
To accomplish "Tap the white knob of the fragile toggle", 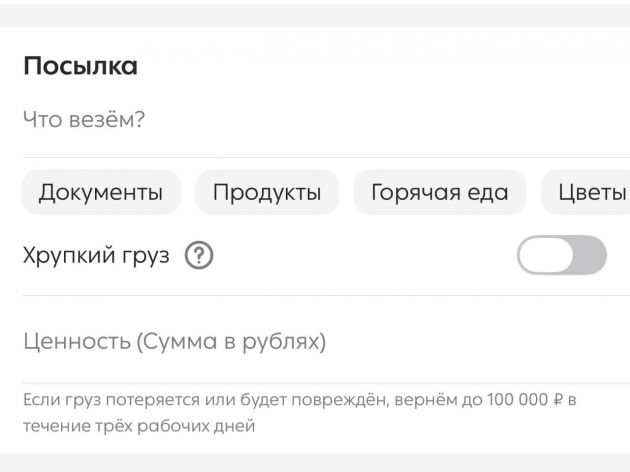I will (x=546, y=255).
